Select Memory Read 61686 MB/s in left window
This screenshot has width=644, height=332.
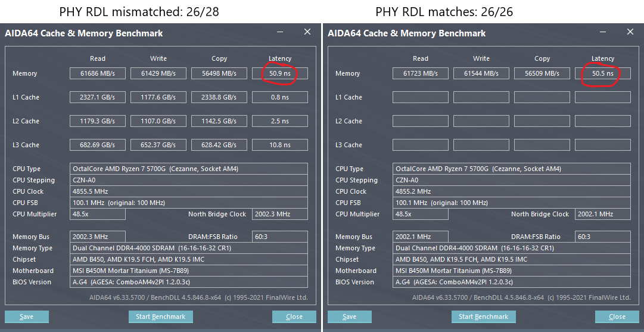click(97, 73)
